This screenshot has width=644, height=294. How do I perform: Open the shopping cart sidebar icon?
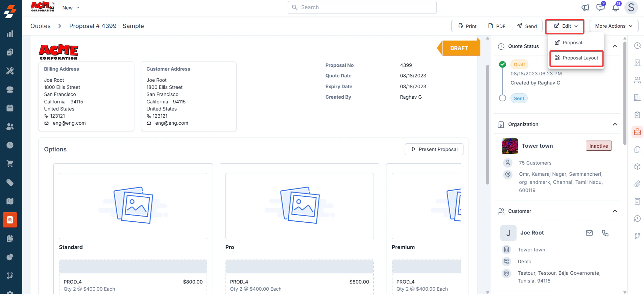10,164
